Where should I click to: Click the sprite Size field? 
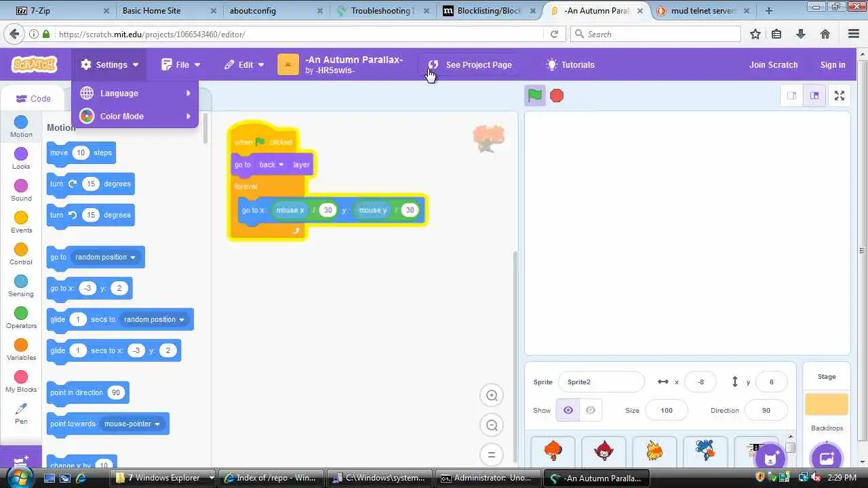[667, 410]
